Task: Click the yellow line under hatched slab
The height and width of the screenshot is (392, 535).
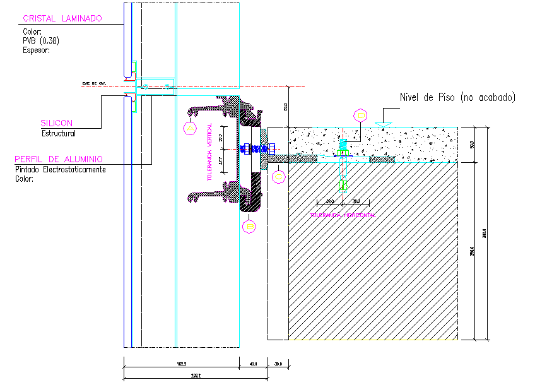Action: click(x=372, y=340)
